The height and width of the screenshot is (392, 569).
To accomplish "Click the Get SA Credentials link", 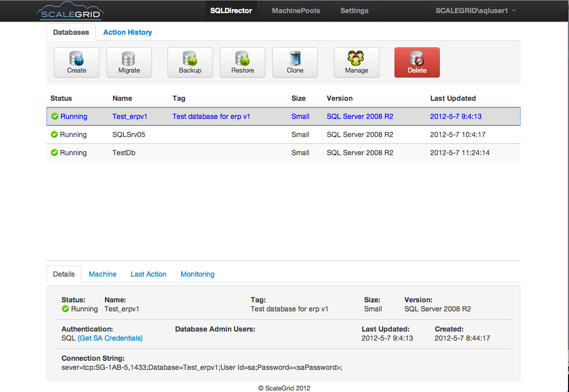I will [110, 338].
